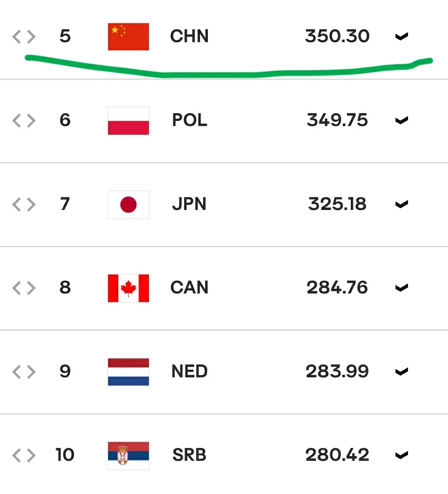
Task: Select the SRB team name
Action: pos(189,454)
